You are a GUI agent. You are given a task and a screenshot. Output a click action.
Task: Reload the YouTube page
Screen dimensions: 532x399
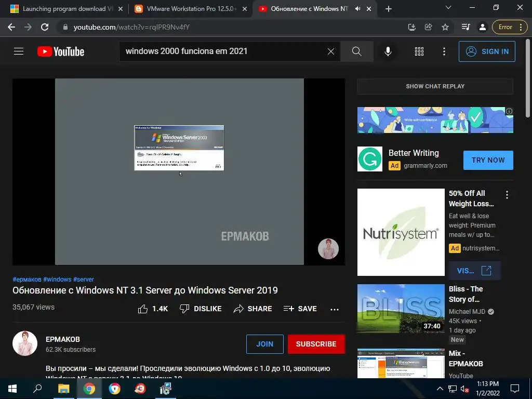[x=45, y=27]
